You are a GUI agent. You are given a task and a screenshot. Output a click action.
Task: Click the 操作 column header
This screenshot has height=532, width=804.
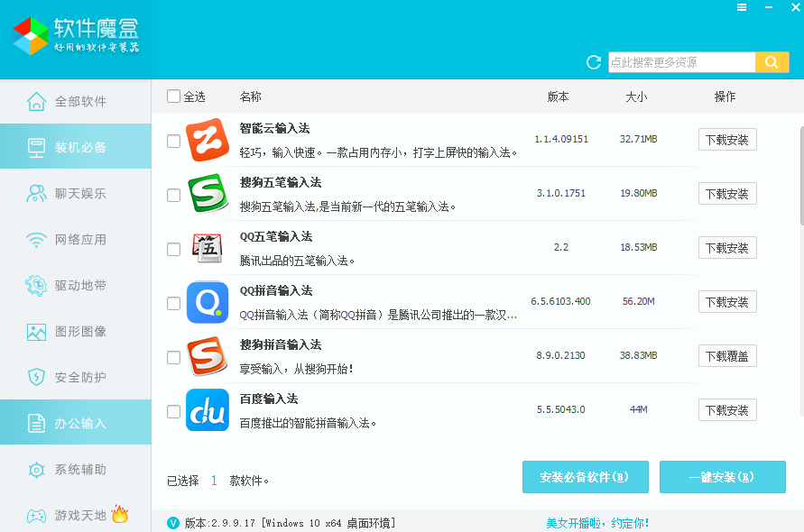pyautogui.click(x=725, y=96)
